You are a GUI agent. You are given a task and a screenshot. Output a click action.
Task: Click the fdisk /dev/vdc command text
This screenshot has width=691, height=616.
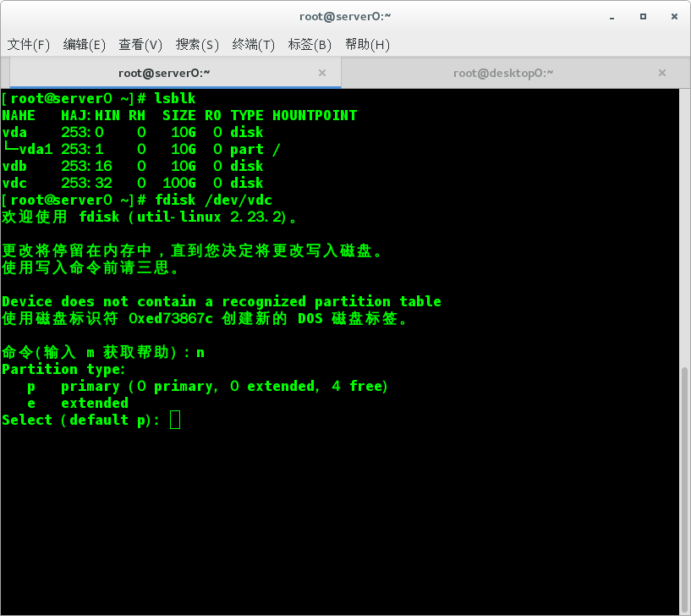pos(213,200)
